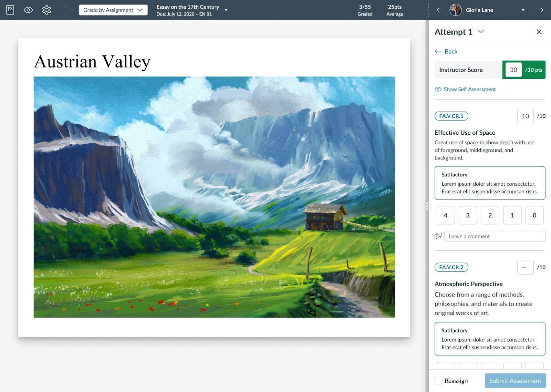Screen dimensions: 551x392
Task: Go to next student arrow
Action: point(540,10)
